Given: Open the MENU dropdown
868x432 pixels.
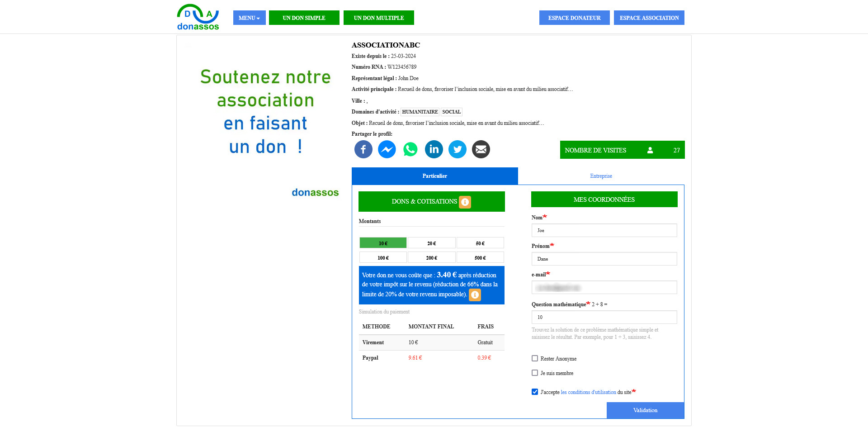Looking at the screenshot, I should point(249,18).
